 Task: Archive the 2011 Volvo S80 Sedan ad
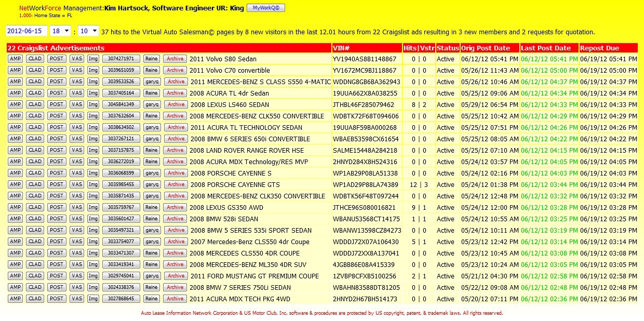(x=175, y=59)
